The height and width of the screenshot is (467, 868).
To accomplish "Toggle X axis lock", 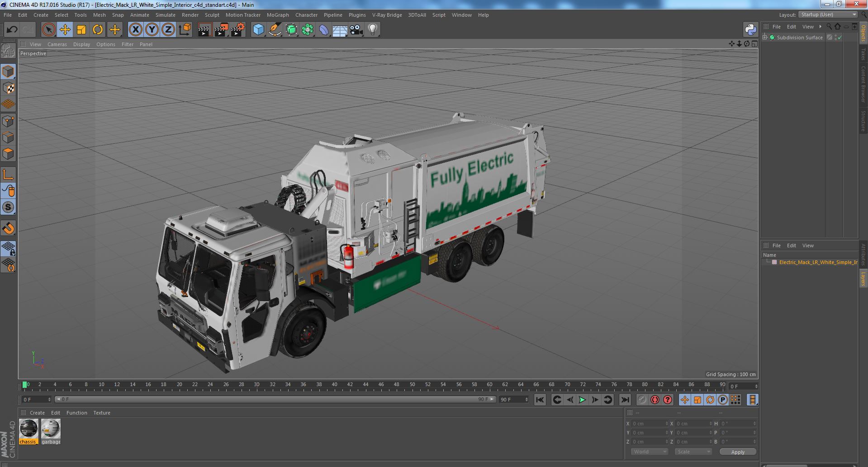I will [135, 30].
